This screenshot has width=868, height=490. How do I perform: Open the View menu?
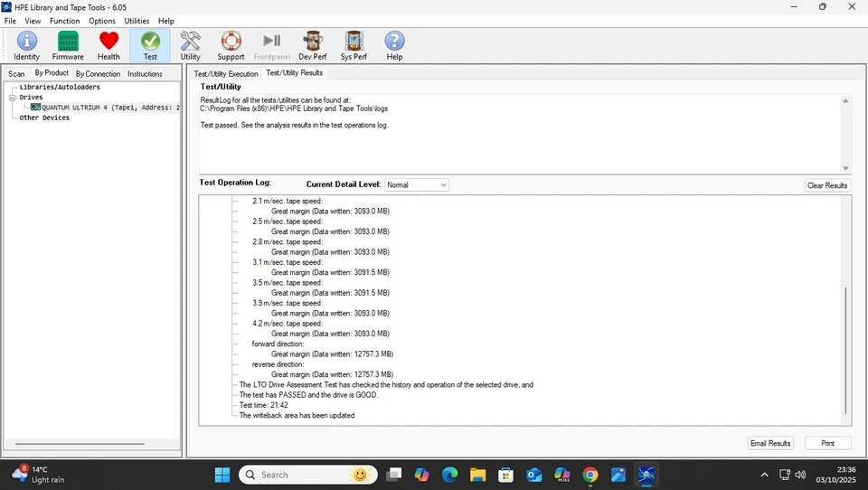33,21
